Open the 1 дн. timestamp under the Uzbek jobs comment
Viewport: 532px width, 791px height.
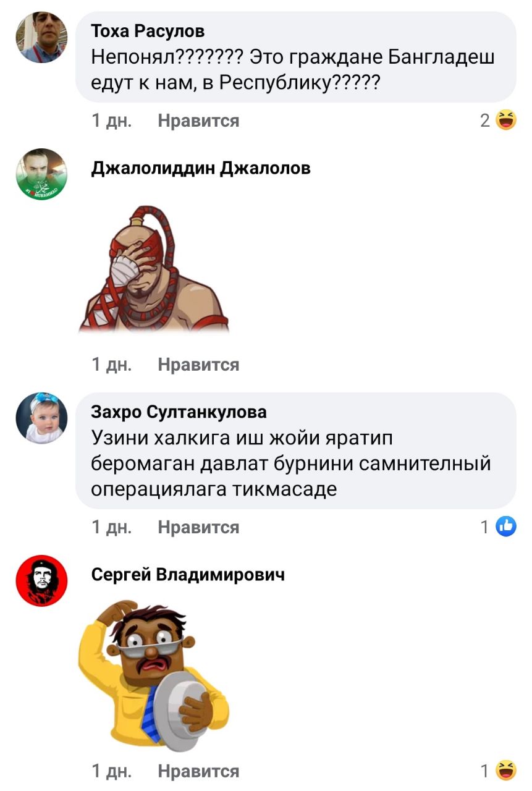click(111, 527)
